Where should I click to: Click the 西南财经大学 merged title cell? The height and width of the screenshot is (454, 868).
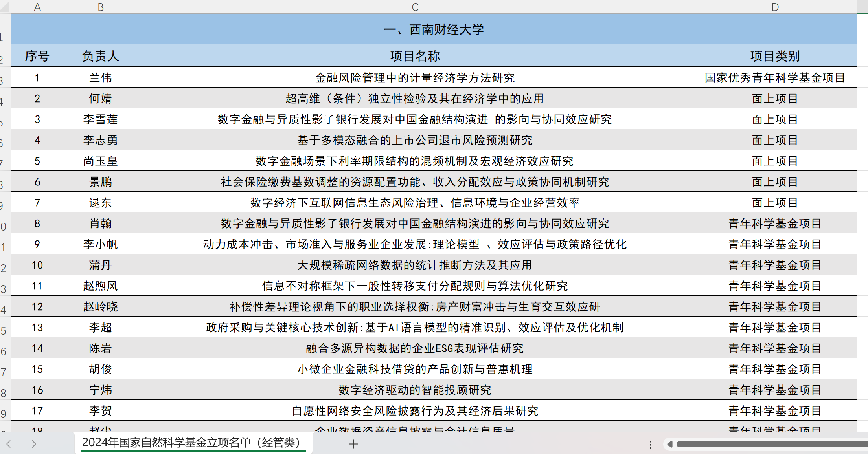pyautogui.click(x=434, y=29)
